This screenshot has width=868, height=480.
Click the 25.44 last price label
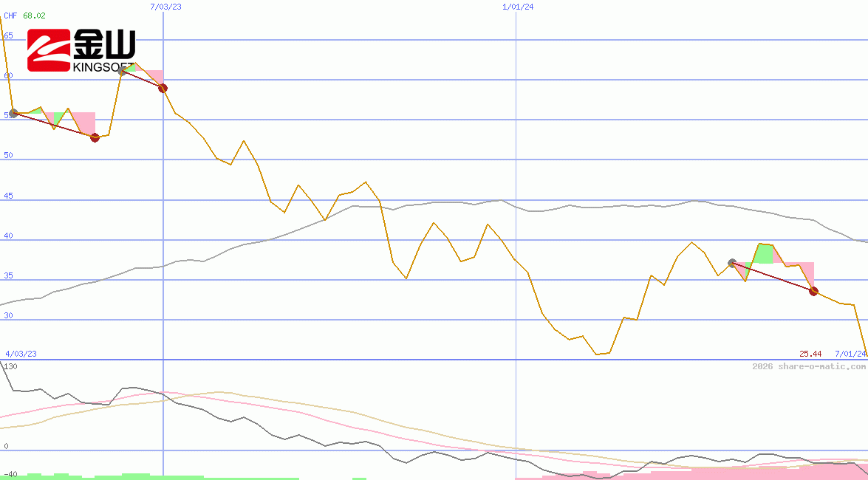[810, 354]
